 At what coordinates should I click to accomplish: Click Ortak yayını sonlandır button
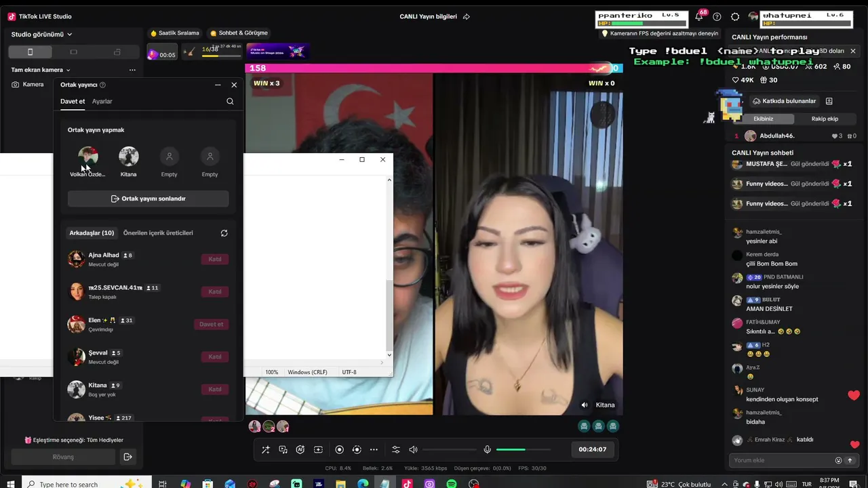pos(148,199)
